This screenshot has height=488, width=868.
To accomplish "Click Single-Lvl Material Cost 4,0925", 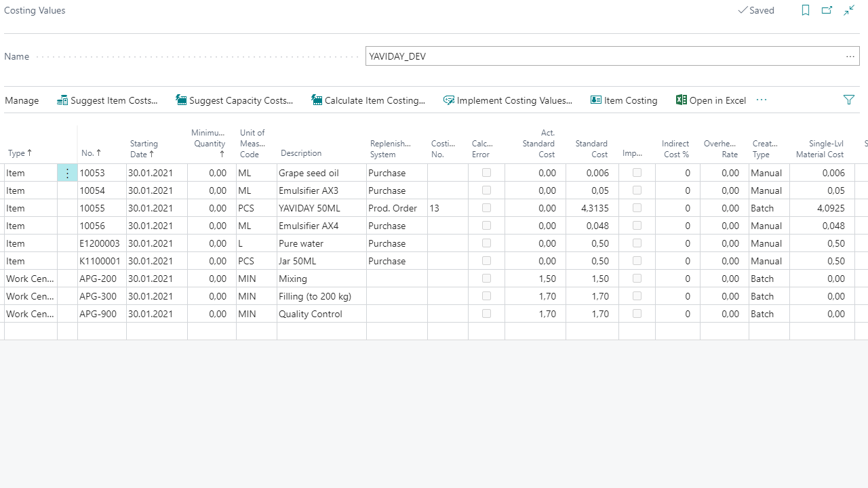I will click(x=822, y=208).
